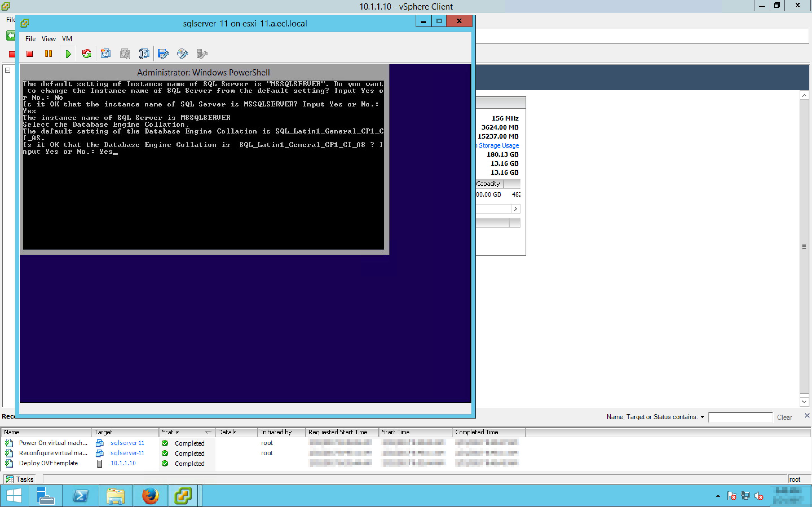
Task: Open the Name, Target or Status filter dropdown
Action: pos(702,417)
